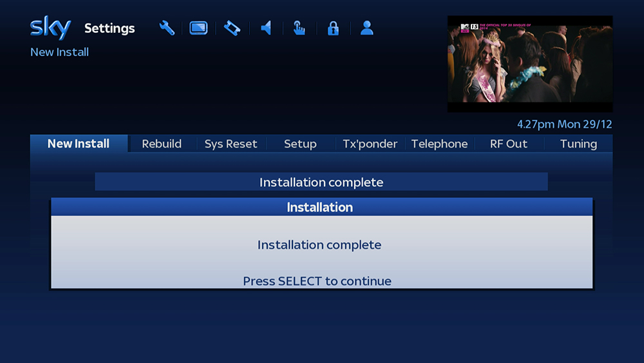Click Press SELECT to continue prompt
The width and height of the screenshot is (644, 363).
pyautogui.click(x=317, y=280)
